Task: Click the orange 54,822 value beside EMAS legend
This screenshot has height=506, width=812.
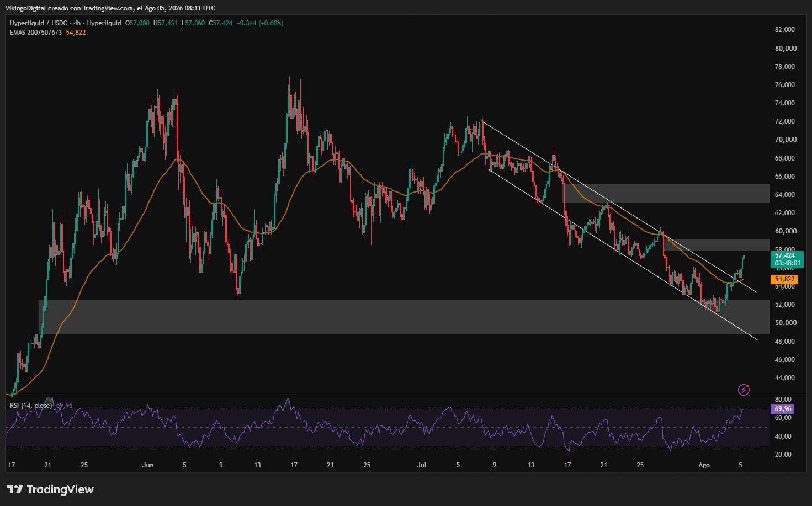Action: 76,33
